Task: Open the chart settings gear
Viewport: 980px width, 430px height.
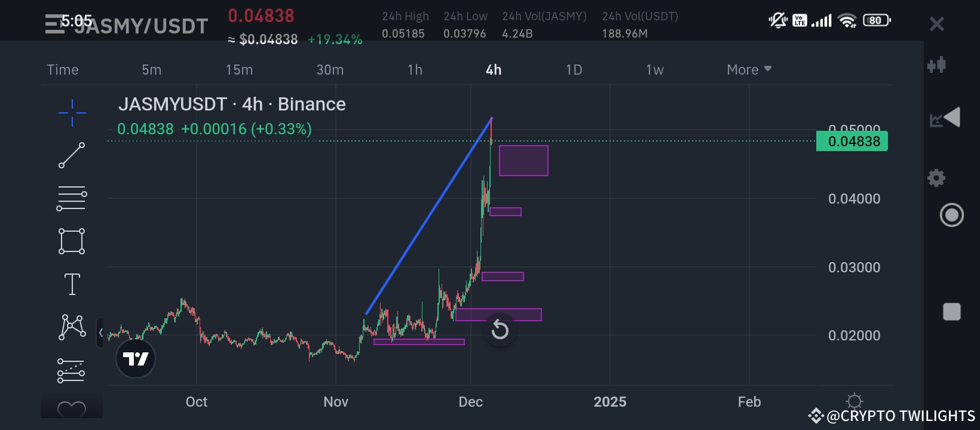Action: [936, 177]
